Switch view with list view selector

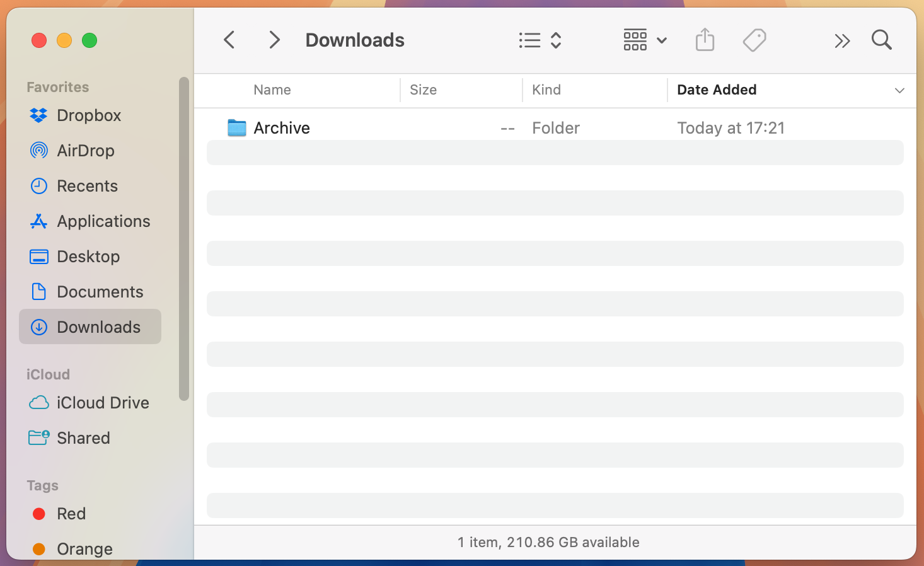click(540, 40)
